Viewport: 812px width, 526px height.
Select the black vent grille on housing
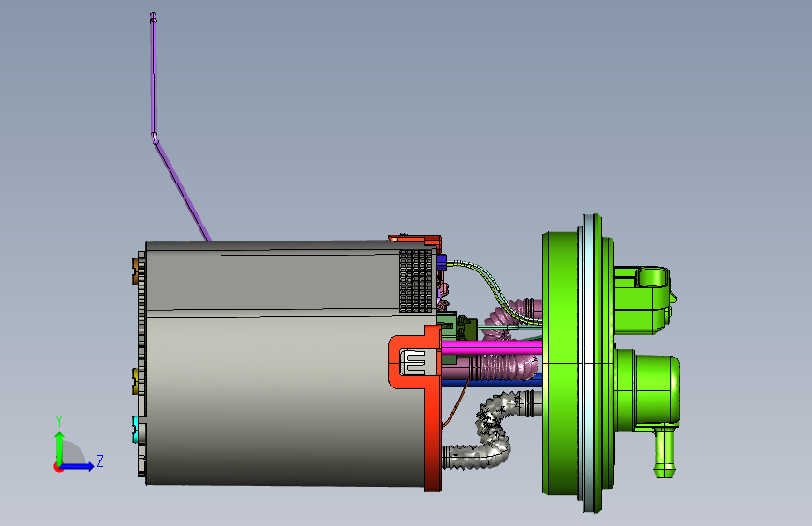[415, 281]
